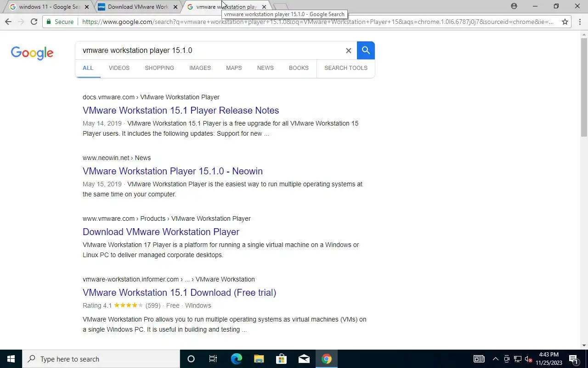Switch to VIDEOS results
This screenshot has height=368, width=588.
point(119,68)
